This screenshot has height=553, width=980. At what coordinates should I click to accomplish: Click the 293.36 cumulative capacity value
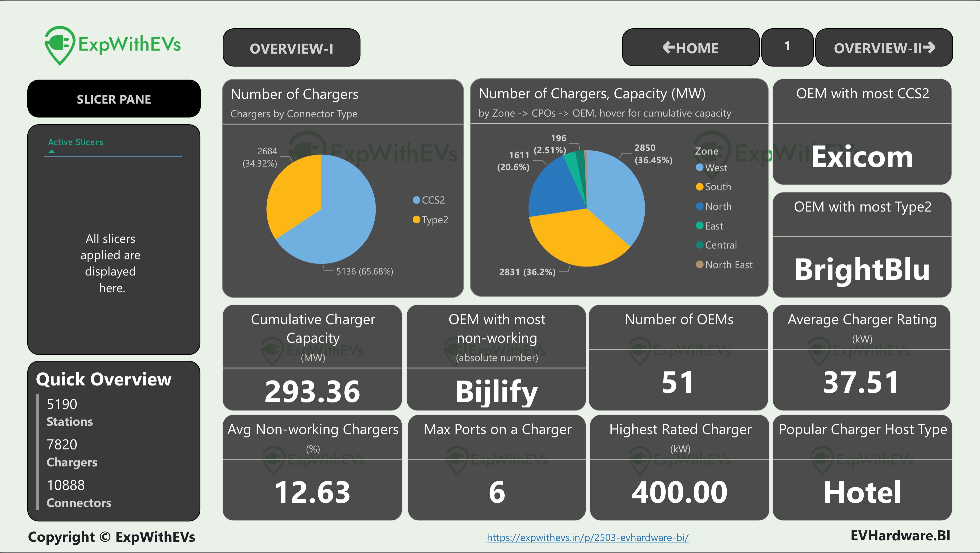pyautogui.click(x=312, y=391)
